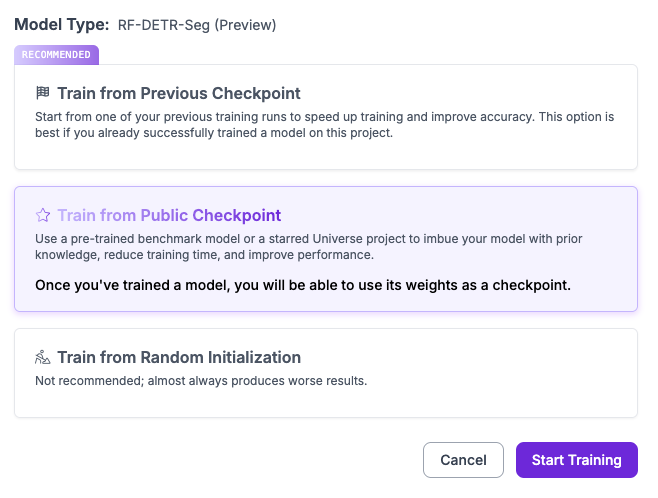The width and height of the screenshot is (658, 498).
Task: Click the RECOMMENDED badge
Action: tap(56, 55)
